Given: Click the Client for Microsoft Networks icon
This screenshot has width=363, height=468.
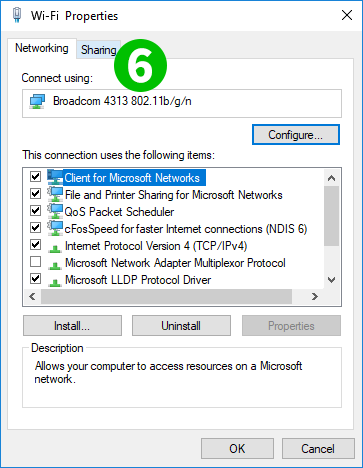Looking at the screenshot, I should pyautogui.click(x=55, y=177).
